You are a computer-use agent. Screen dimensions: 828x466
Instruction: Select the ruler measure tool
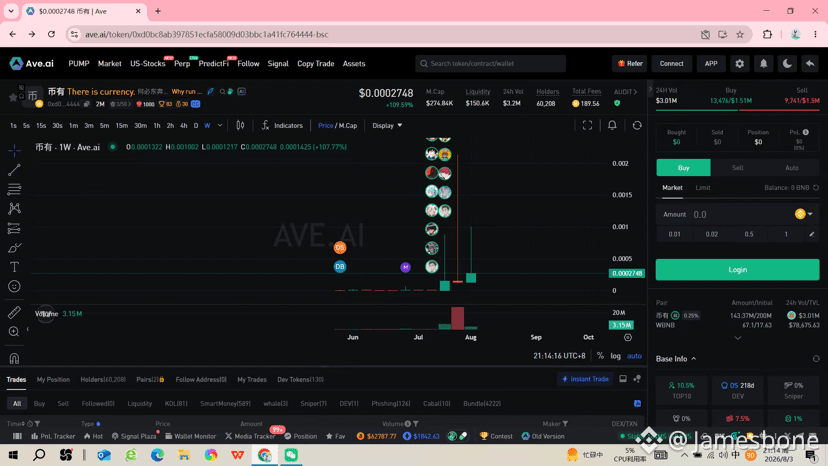click(14, 312)
